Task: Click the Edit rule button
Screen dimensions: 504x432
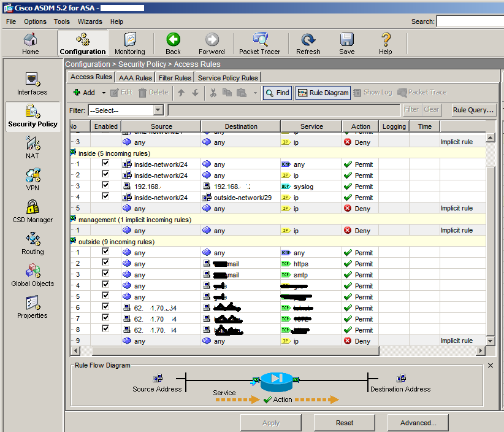Action: click(121, 93)
